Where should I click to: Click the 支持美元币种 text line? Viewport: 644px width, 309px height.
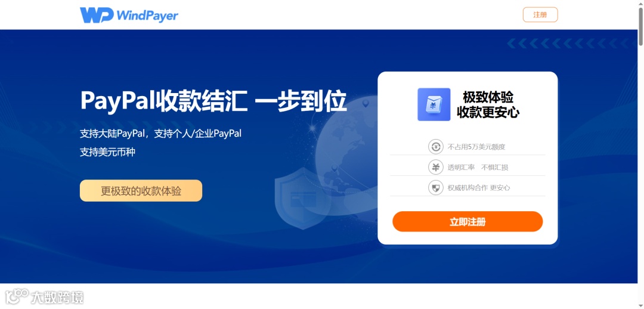point(107,153)
